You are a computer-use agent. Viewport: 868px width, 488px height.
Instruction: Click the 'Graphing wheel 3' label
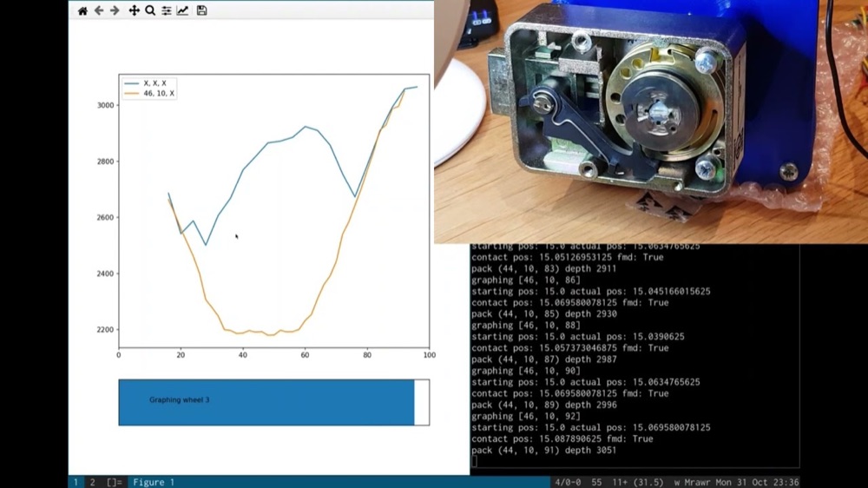(x=180, y=399)
